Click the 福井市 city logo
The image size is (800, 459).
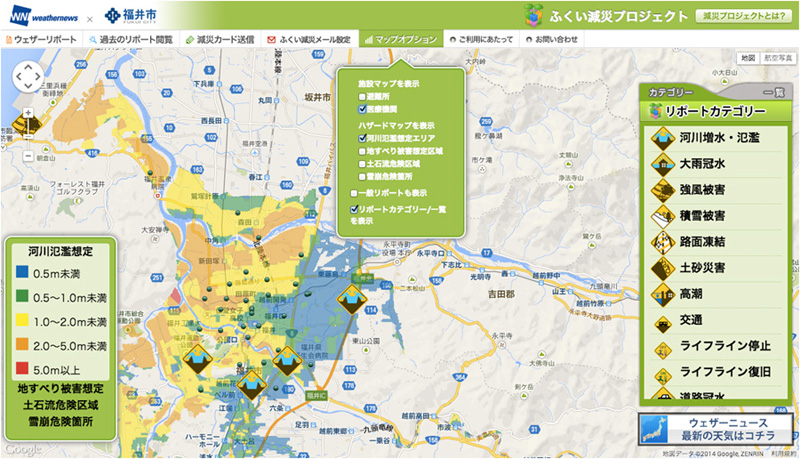click(131, 16)
